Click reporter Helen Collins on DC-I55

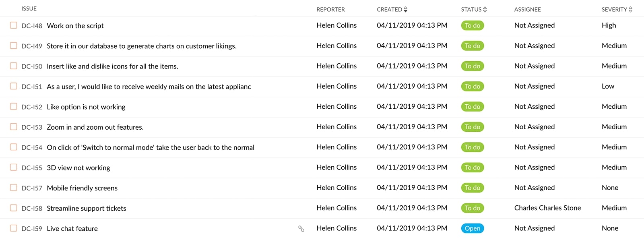[x=336, y=167]
